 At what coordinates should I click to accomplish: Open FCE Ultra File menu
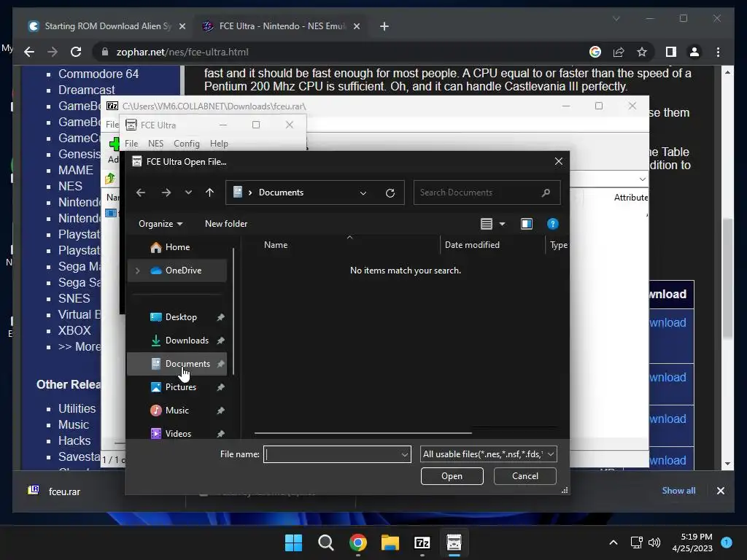(x=131, y=144)
